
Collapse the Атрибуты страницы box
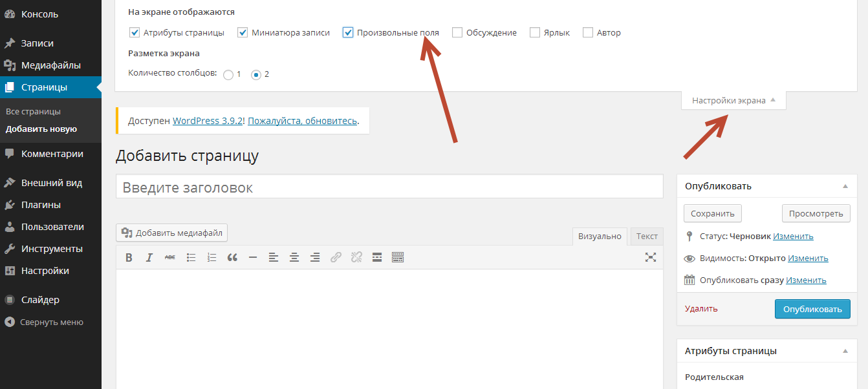pyautogui.click(x=845, y=351)
